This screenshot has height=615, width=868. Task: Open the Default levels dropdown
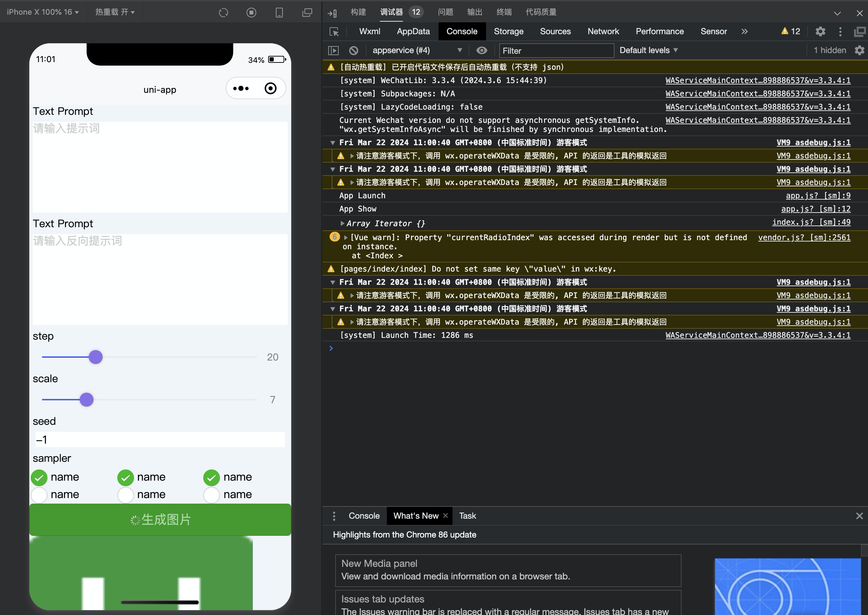coord(648,50)
